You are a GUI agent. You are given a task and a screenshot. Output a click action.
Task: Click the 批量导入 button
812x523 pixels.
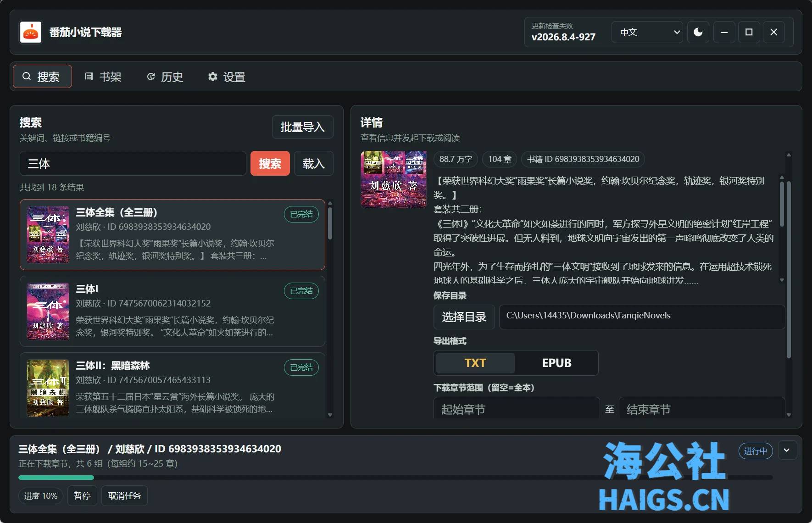coord(303,127)
